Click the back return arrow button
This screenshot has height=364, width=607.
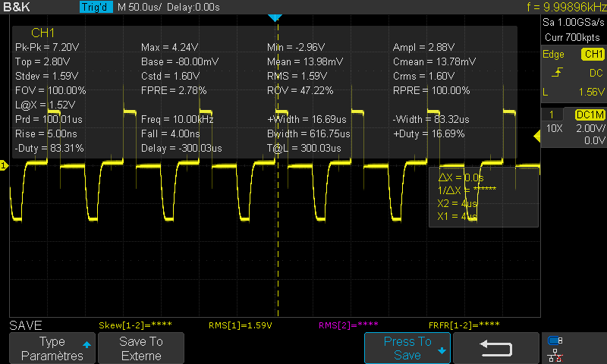496,348
